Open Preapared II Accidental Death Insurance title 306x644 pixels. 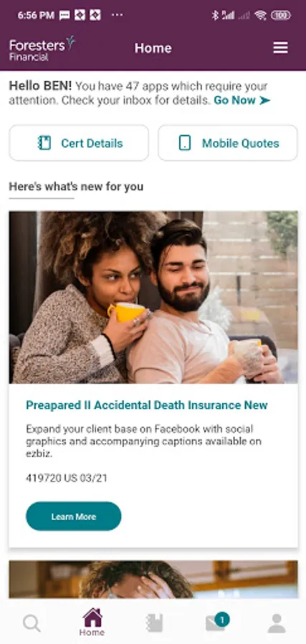tap(147, 406)
